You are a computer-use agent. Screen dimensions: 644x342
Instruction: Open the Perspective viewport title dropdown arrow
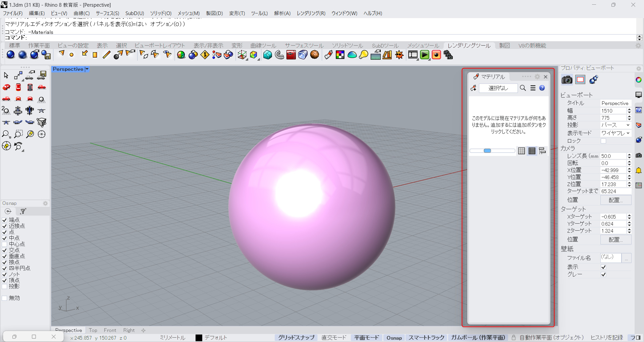click(87, 69)
